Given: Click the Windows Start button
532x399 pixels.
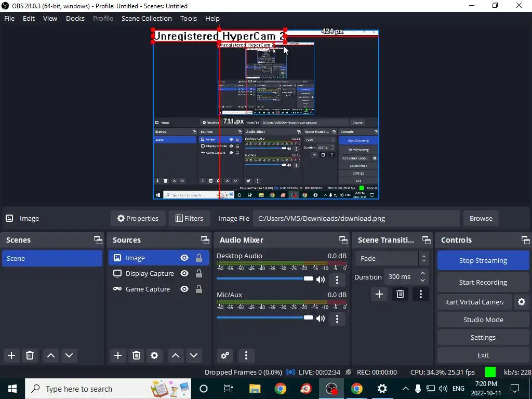Looking at the screenshot, I should pyautogui.click(x=12, y=389).
